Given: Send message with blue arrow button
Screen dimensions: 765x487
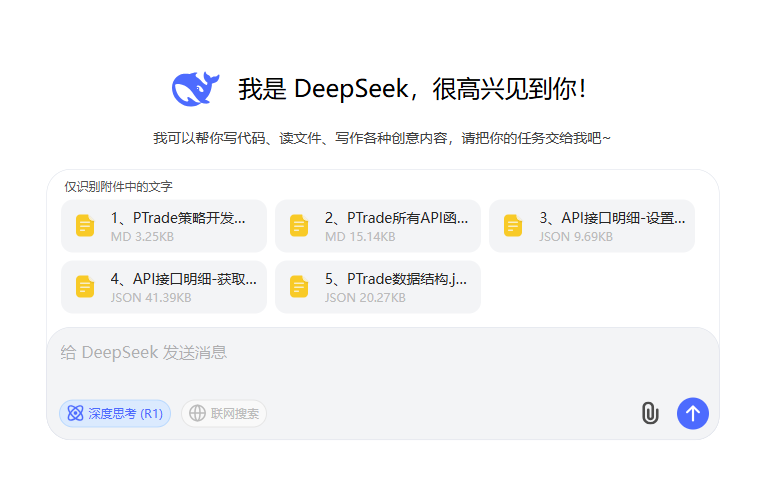Looking at the screenshot, I should coord(693,413).
